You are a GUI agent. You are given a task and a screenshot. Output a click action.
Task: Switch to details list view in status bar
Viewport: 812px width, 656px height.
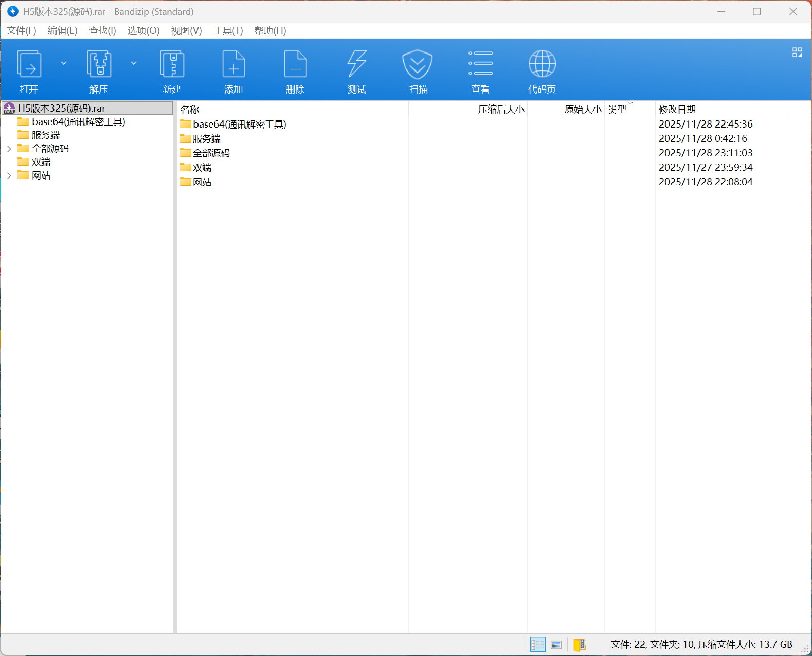pos(537,645)
